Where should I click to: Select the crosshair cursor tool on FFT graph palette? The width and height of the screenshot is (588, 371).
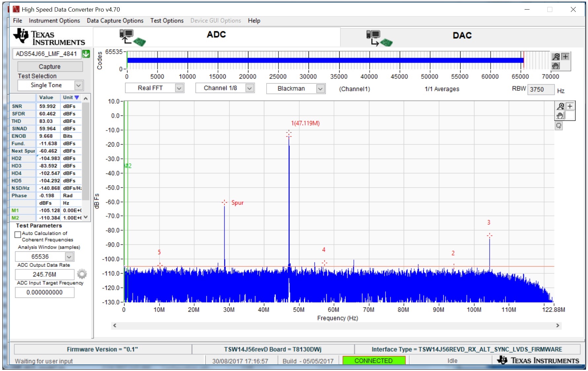pos(570,106)
